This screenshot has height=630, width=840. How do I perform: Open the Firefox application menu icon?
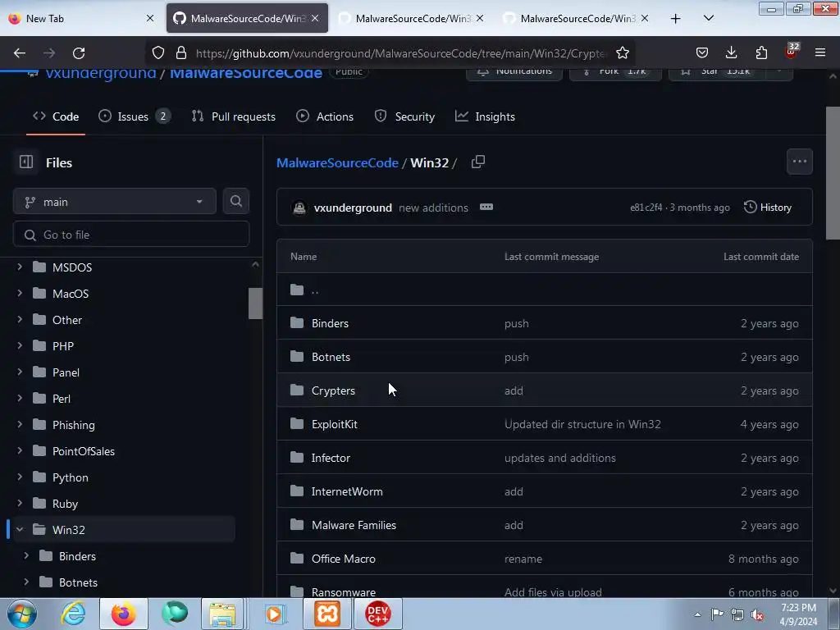tap(819, 52)
